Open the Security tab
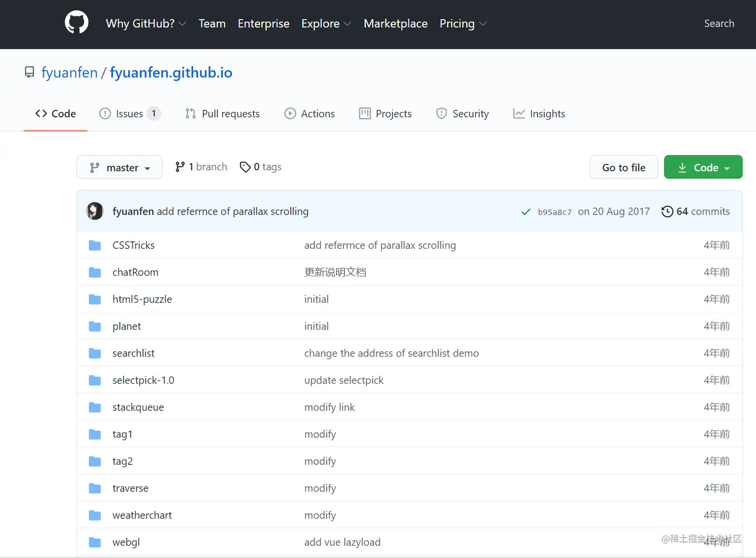 (462, 113)
